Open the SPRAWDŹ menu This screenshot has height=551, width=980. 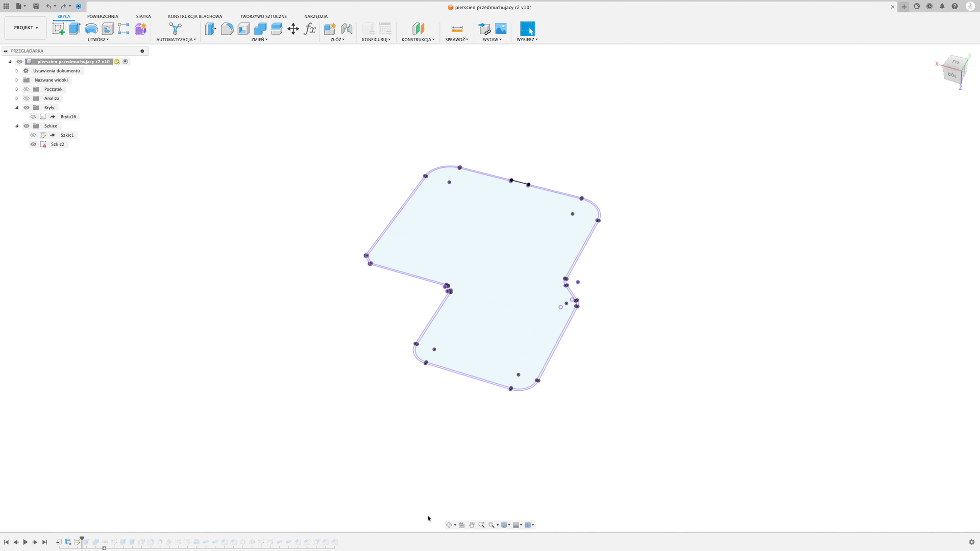tap(457, 39)
